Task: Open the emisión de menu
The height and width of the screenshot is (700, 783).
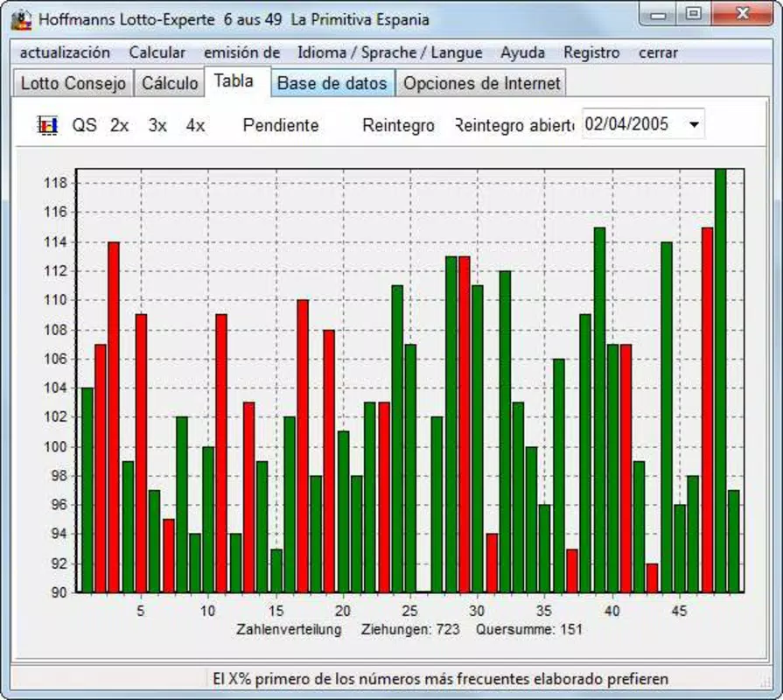Action: coord(241,52)
